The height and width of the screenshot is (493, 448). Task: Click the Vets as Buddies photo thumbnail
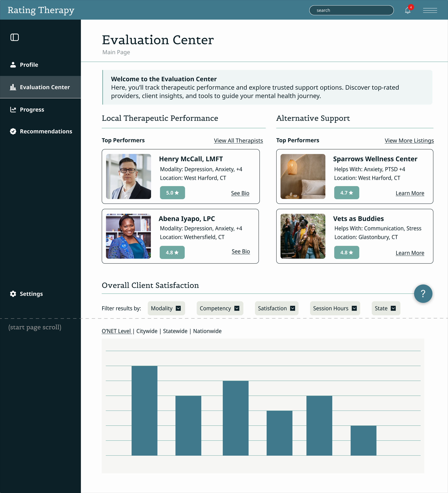tap(302, 236)
